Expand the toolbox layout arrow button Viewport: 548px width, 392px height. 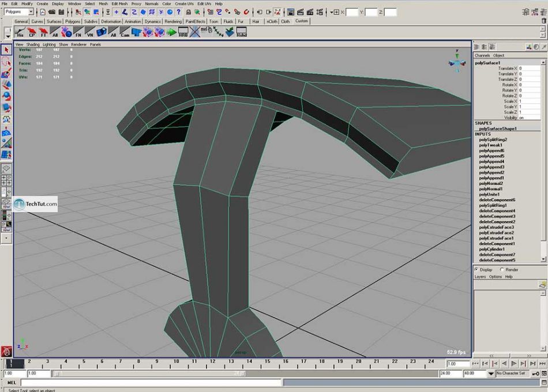click(x=6, y=238)
